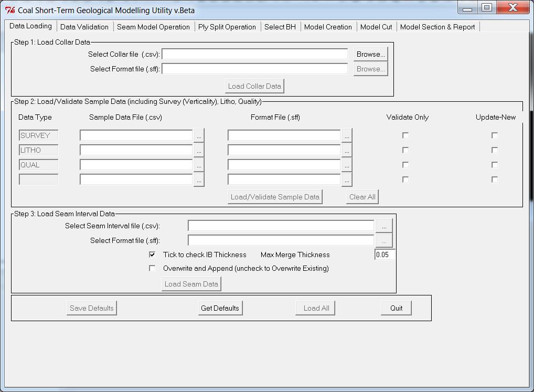
Task: Open the Seam Model Operation tab
Action: pos(154,26)
